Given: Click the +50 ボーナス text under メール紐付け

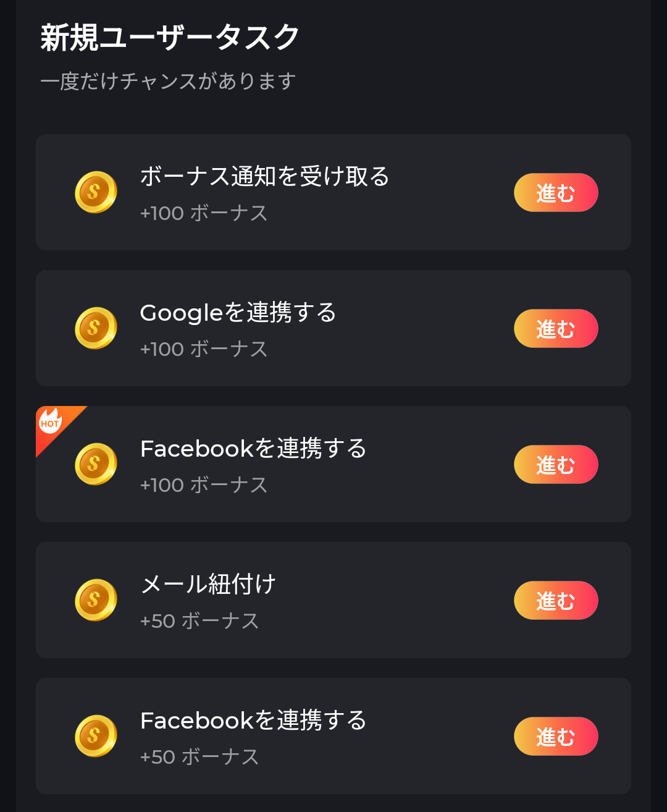Looking at the screenshot, I should click(x=199, y=621).
